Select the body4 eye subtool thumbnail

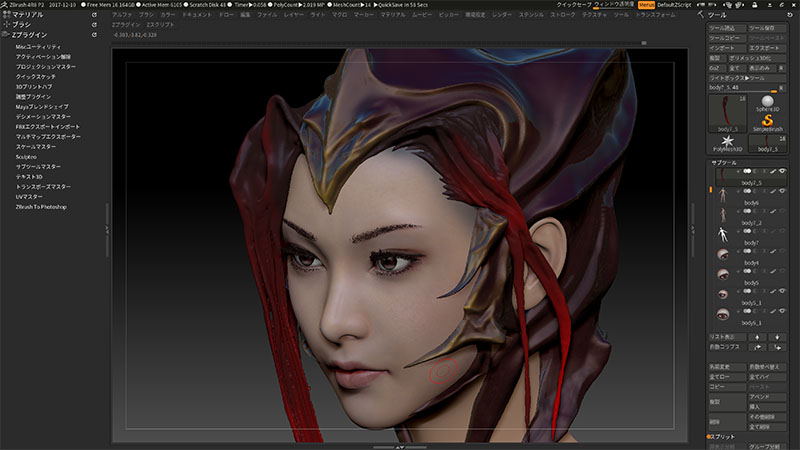coord(722,254)
